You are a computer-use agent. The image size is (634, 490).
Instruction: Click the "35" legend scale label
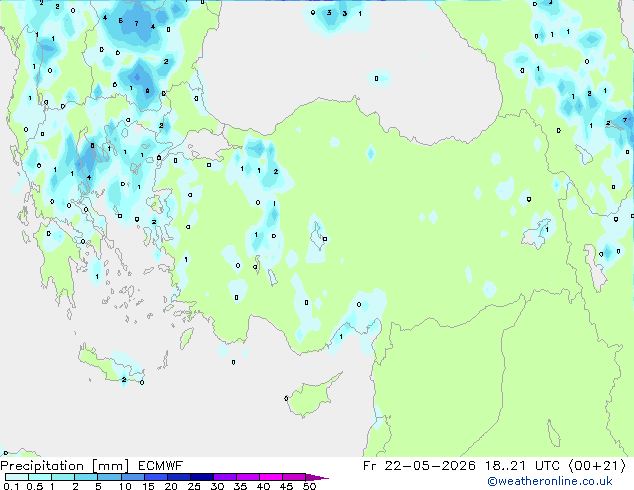pyautogui.click(x=240, y=486)
